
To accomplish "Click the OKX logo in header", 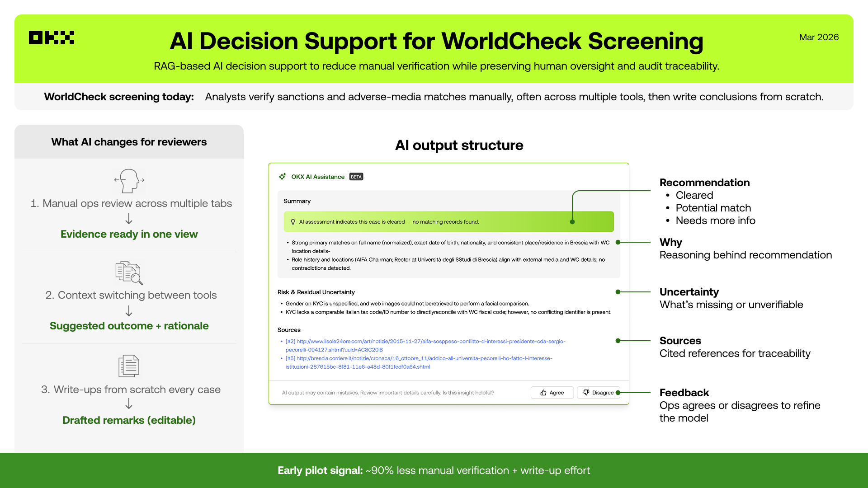I will click(52, 38).
